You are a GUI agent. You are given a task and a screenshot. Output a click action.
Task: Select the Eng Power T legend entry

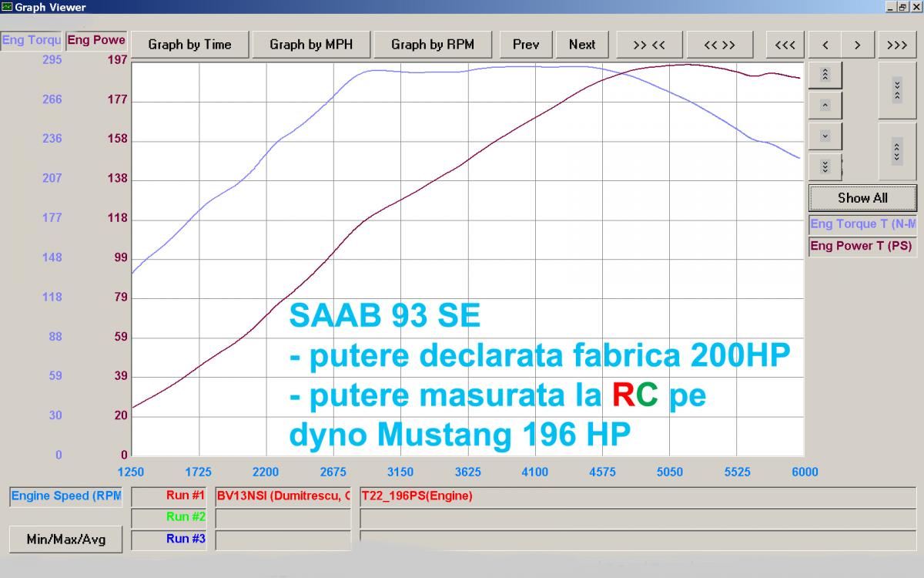(862, 247)
